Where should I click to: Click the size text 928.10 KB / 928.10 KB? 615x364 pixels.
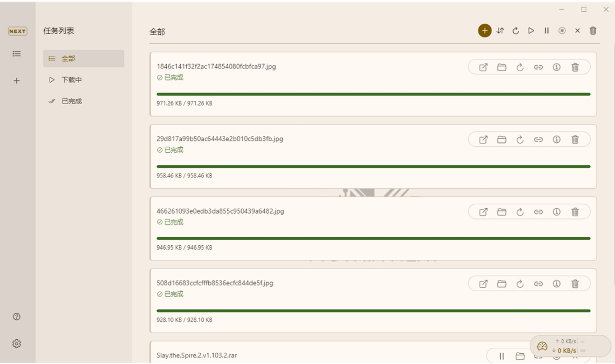[x=184, y=320]
